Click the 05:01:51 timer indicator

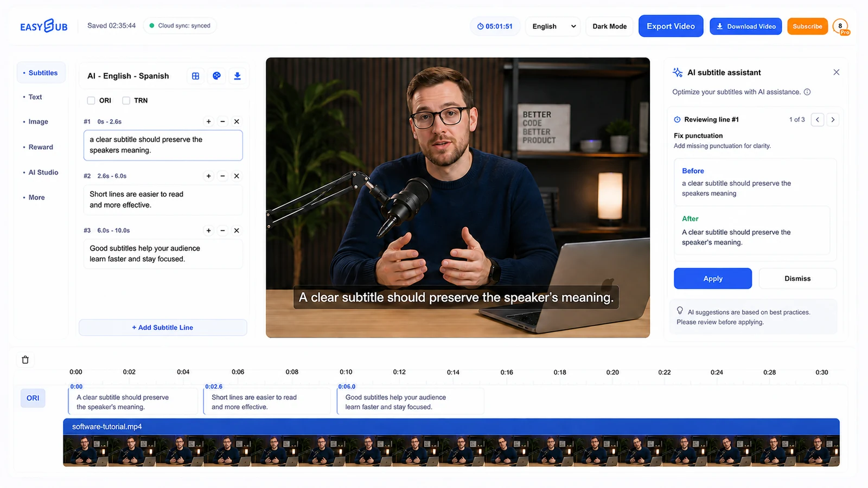[495, 26]
